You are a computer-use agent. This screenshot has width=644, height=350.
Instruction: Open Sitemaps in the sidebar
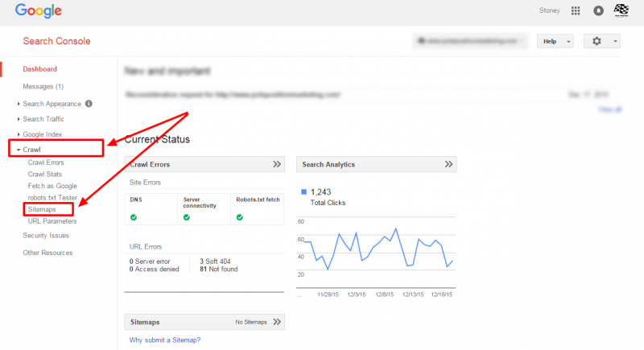point(42,209)
